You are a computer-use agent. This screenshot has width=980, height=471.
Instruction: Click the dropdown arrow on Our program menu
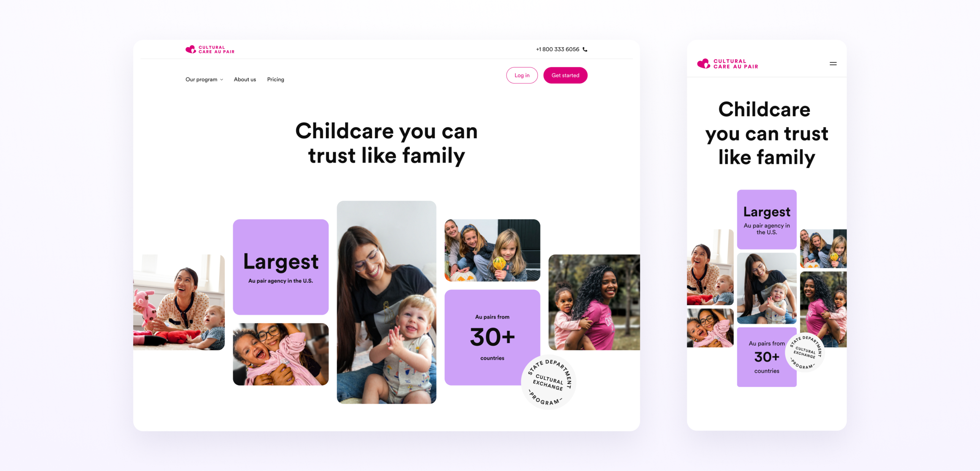(222, 79)
